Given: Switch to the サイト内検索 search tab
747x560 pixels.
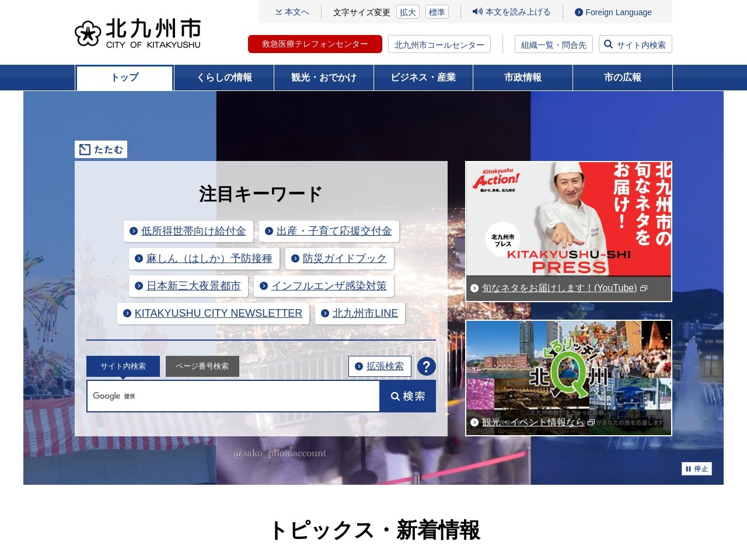Looking at the screenshot, I should [x=123, y=366].
